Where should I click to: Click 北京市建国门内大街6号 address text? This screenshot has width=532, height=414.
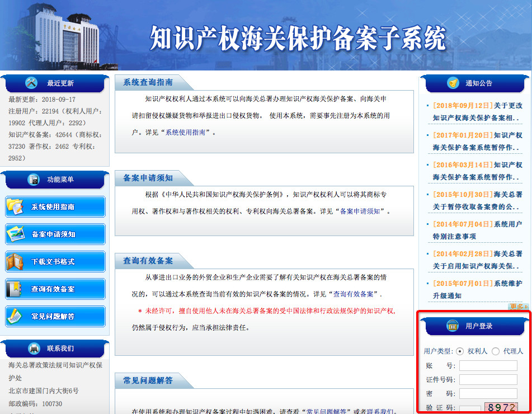[x=44, y=391]
